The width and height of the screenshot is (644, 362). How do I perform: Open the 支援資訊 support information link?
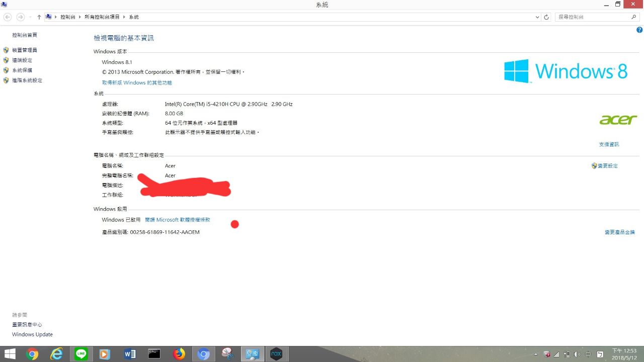coord(609,144)
